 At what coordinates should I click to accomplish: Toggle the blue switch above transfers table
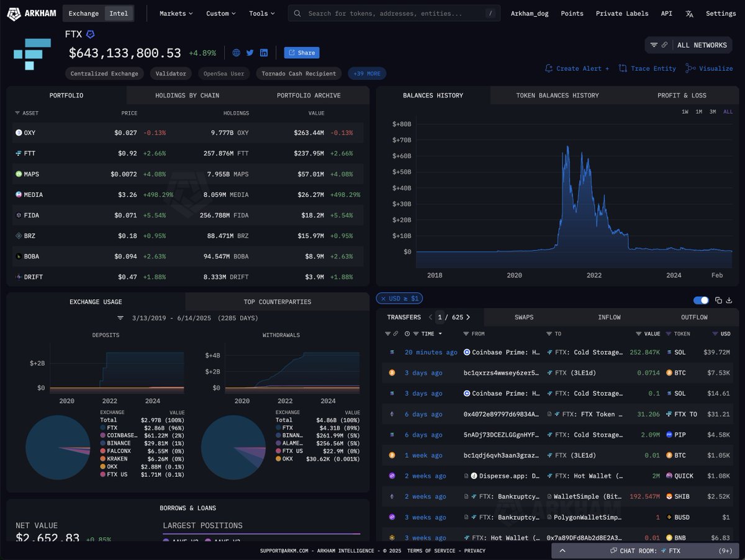[x=701, y=300]
